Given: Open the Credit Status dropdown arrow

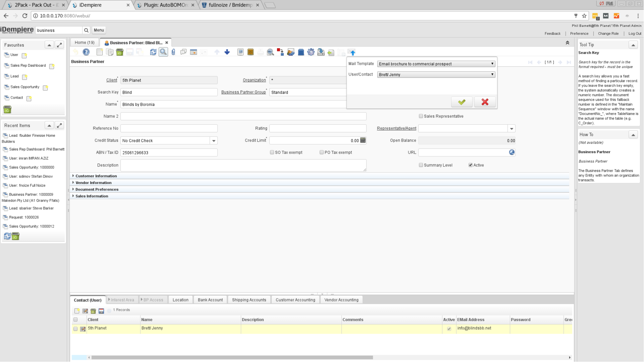Looking at the screenshot, I should 214,141.
